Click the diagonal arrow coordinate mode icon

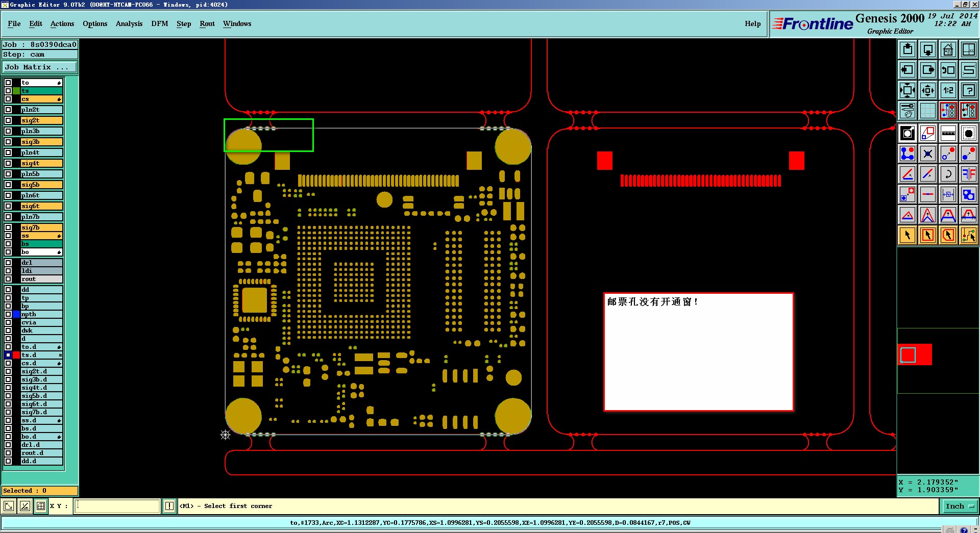coord(9,506)
